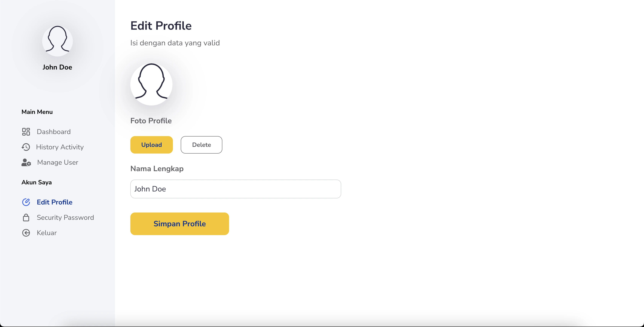
Task: Select Edit Profile in sidebar
Action: pos(54,202)
